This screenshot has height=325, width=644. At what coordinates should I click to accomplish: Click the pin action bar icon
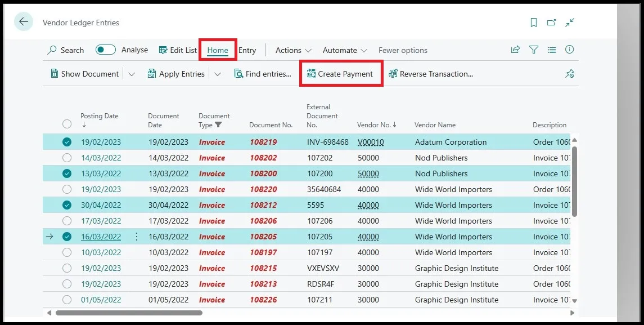coord(569,74)
